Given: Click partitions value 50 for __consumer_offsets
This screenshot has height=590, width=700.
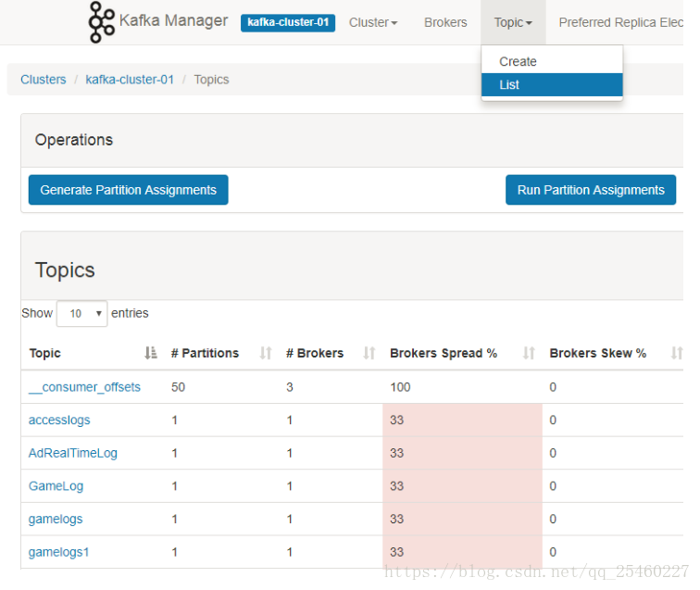Looking at the screenshot, I should pos(178,387).
